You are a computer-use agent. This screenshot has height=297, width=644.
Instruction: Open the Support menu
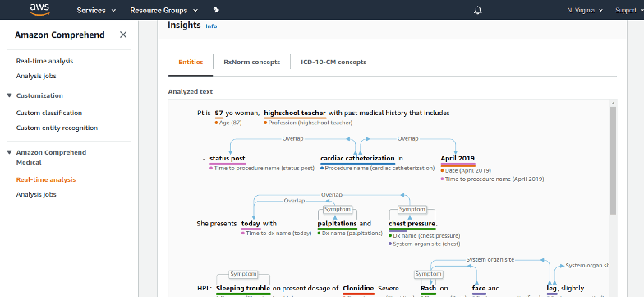click(x=629, y=10)
